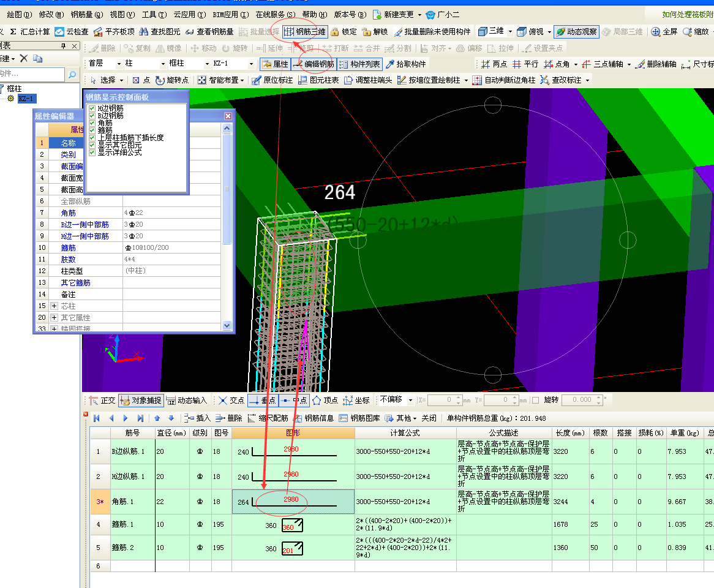
Task: Open 三维 view dropdown arrow
Action: 510,32
